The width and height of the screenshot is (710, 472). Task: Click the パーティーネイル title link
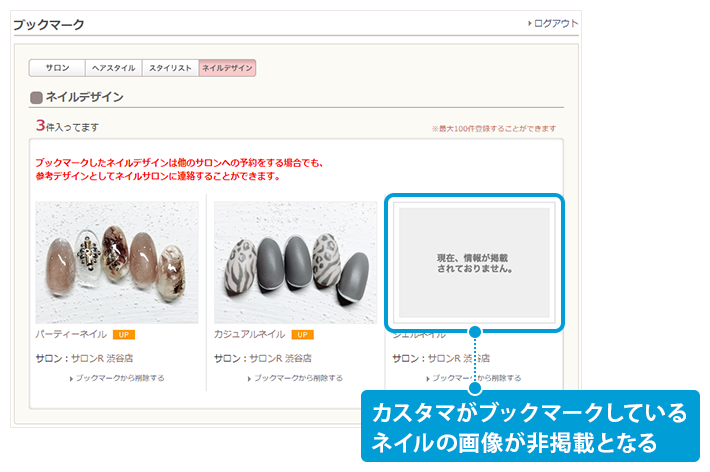71,334
